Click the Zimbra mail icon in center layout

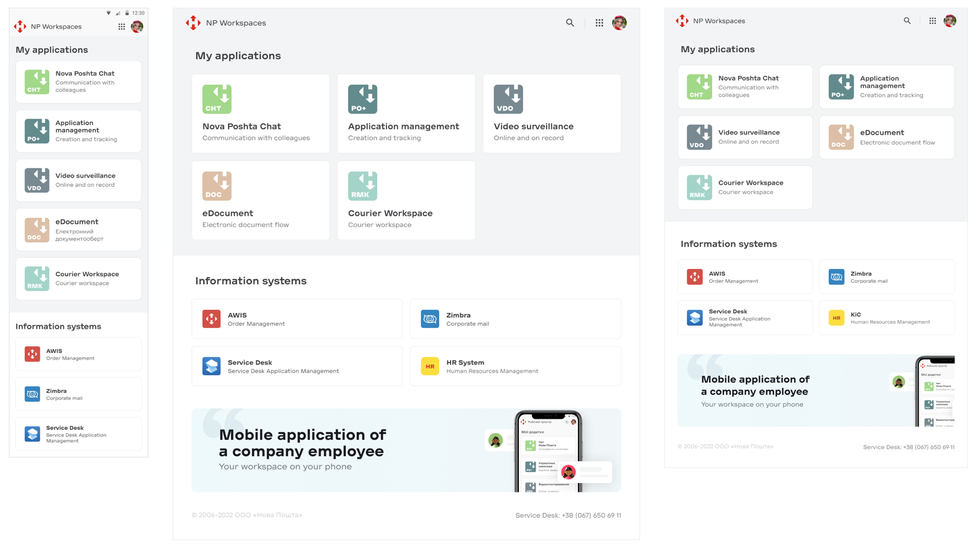point(430,319)
